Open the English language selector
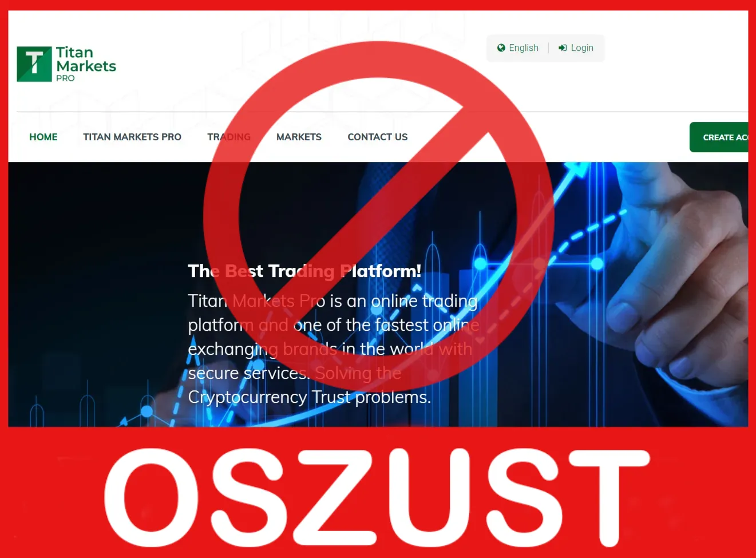Image resolution: width=756 pixels, height=558 pixels. coord(518,48)
